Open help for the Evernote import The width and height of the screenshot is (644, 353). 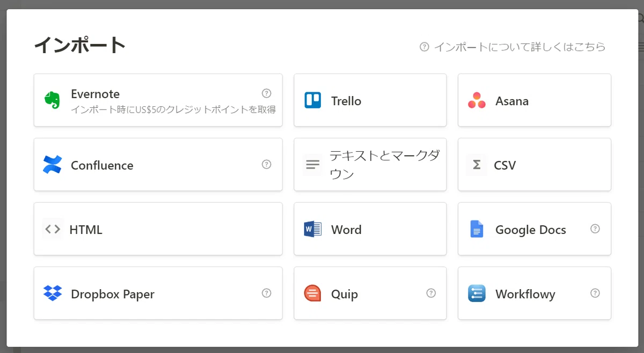click(266, 93)
